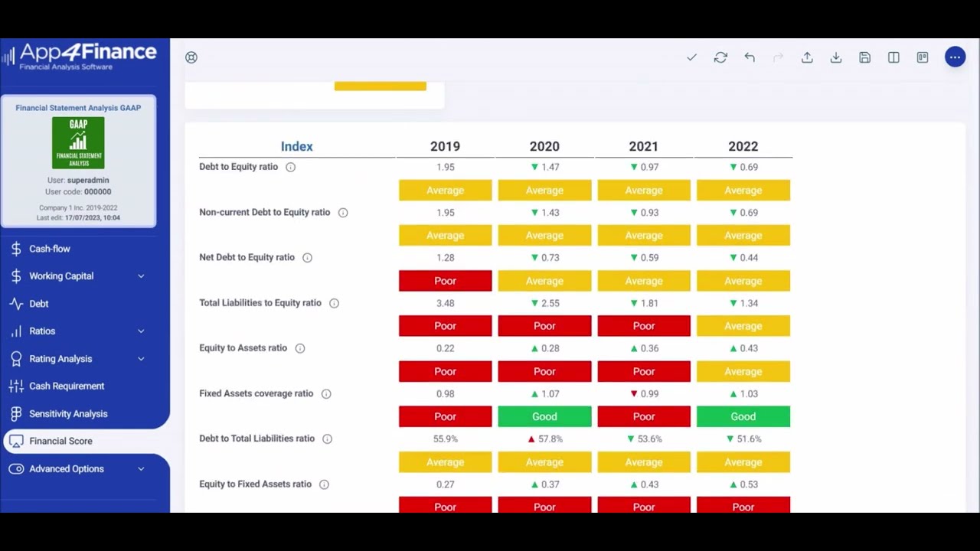The image size is (980, 551).
Task: Click the checkmark confirm icon in toolbar
Action: point(691,57)
